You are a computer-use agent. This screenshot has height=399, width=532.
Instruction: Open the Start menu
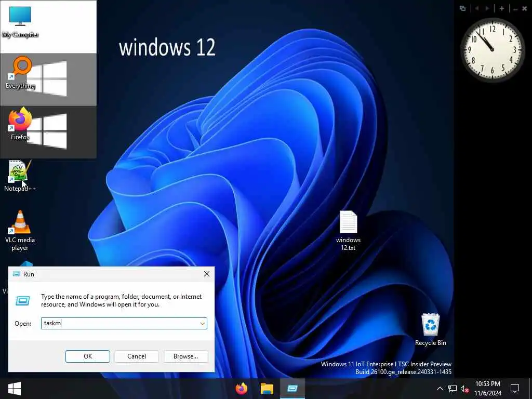[14, 389]
